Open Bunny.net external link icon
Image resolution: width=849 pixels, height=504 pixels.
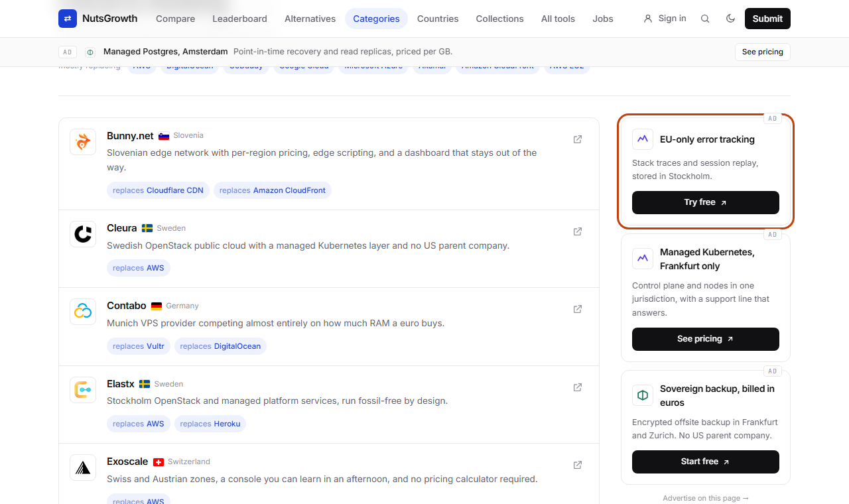coord(578,139)
